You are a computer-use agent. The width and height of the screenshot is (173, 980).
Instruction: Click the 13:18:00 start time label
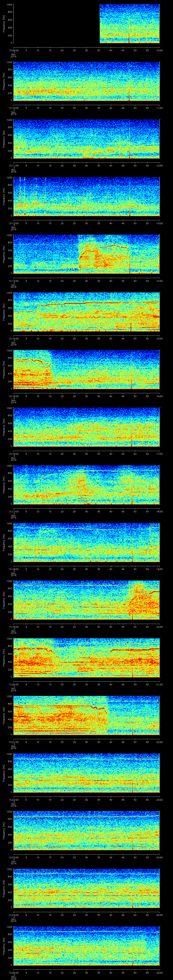(13, 569)
